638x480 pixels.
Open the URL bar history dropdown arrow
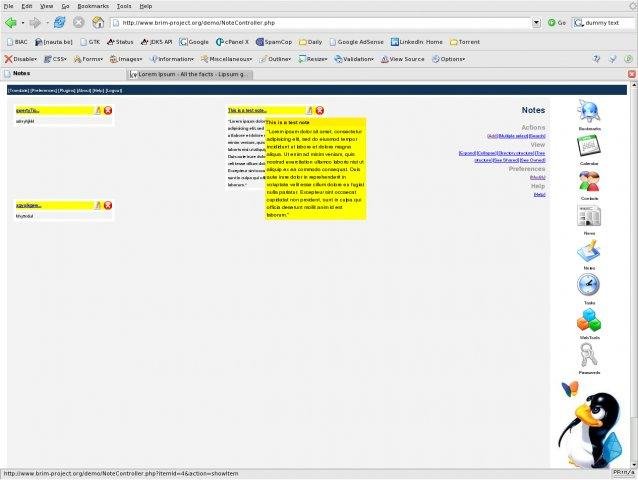point(536,23)
